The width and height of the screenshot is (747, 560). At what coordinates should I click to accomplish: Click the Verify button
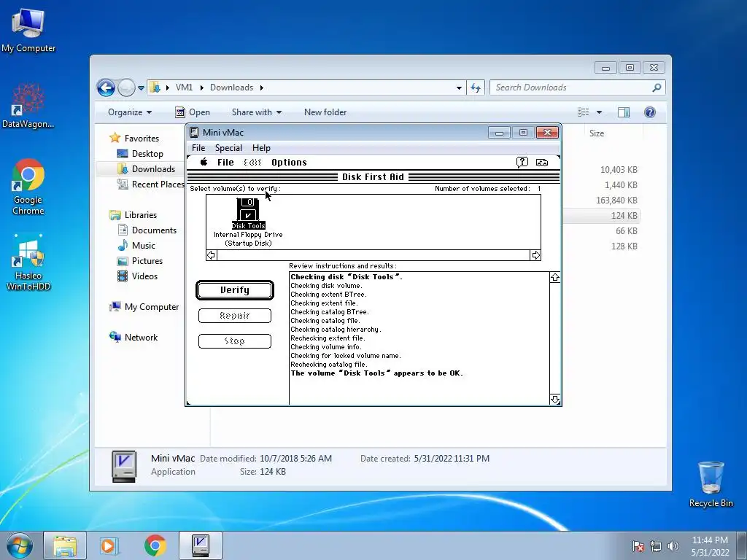click(235, 290)
